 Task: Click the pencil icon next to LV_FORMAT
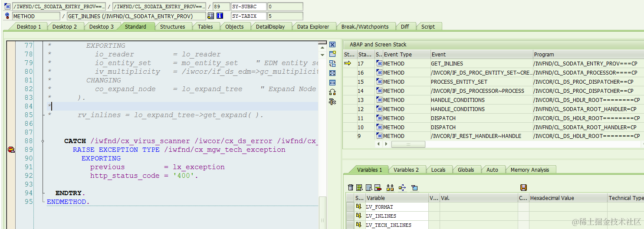[x=358, y=207]
